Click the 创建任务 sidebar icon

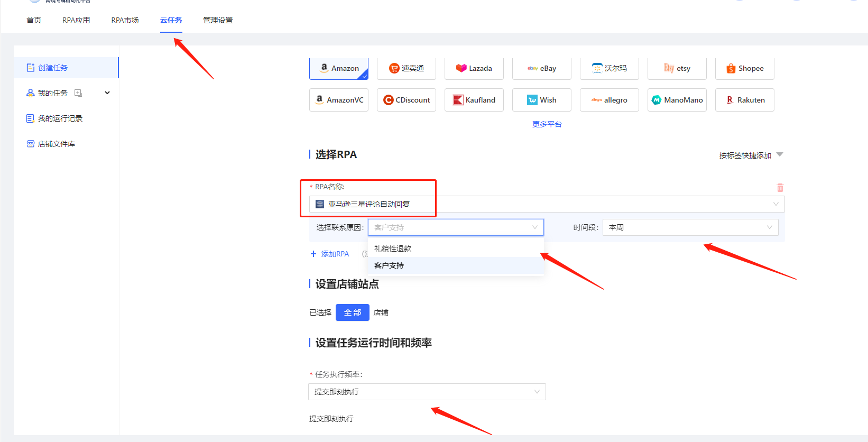click(31, 68)
